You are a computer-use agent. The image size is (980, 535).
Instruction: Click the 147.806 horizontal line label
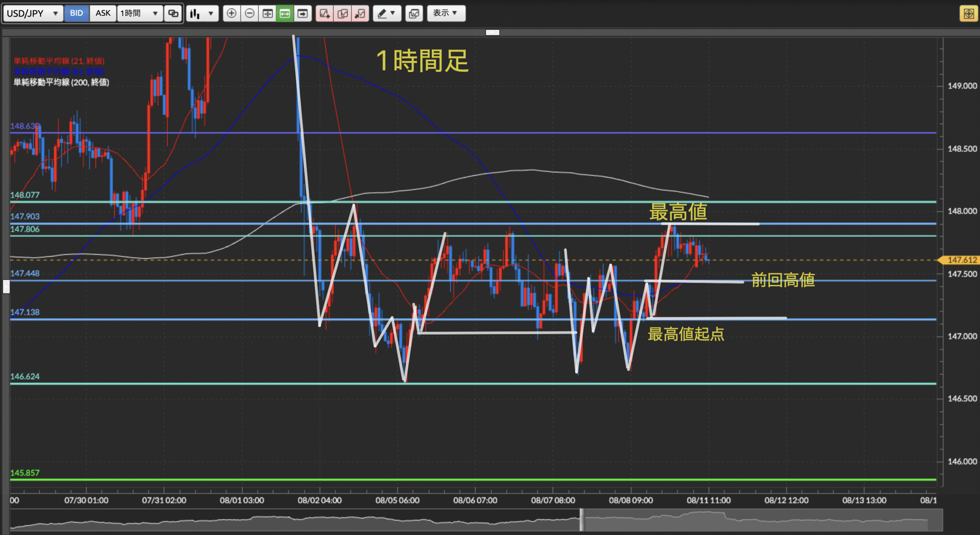tap(25, 229)
